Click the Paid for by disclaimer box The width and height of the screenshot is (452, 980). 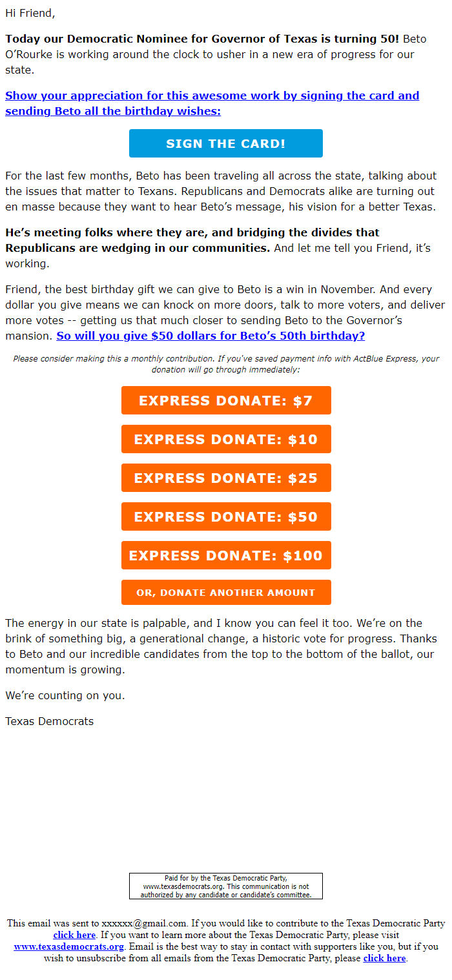coord(225,886)
